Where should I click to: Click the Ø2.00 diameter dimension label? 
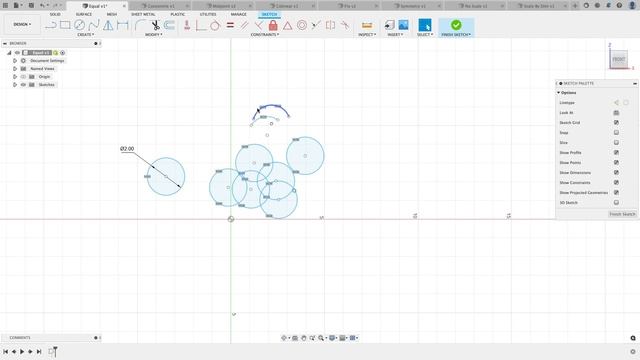(127, 149)
